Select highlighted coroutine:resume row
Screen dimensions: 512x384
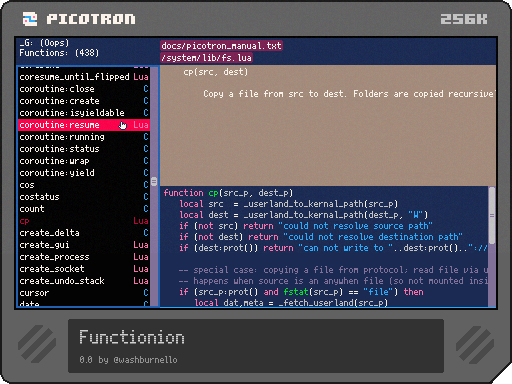[x=84, y=125]
